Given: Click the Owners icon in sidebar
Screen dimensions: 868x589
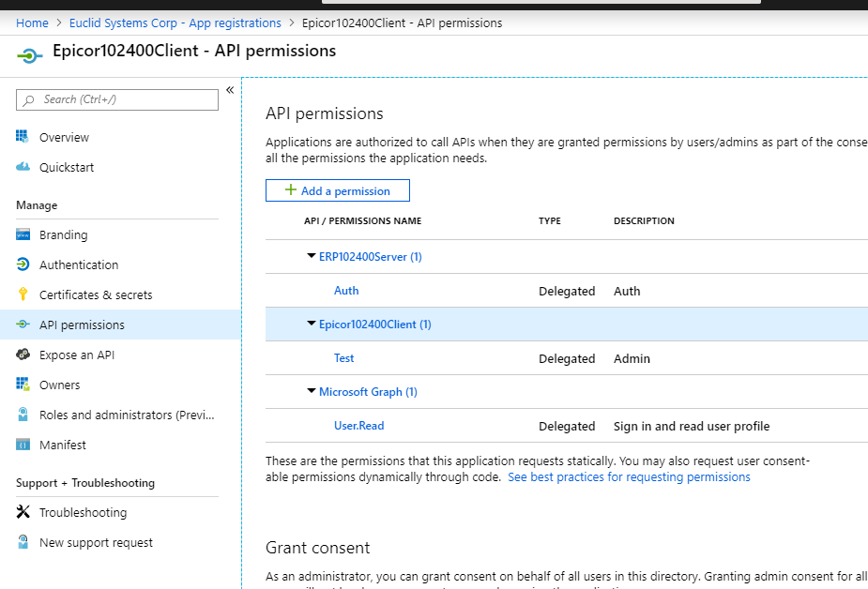Looking at the screenshot, I should [23, 384].
